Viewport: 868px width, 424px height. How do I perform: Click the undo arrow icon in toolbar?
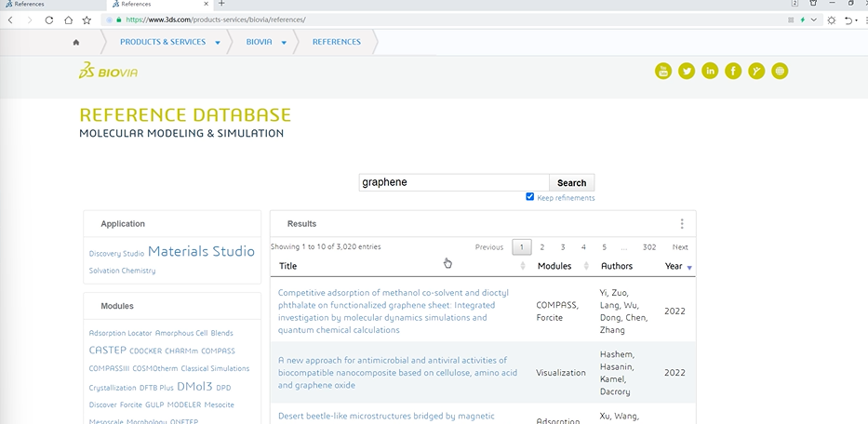pos(848,20)
